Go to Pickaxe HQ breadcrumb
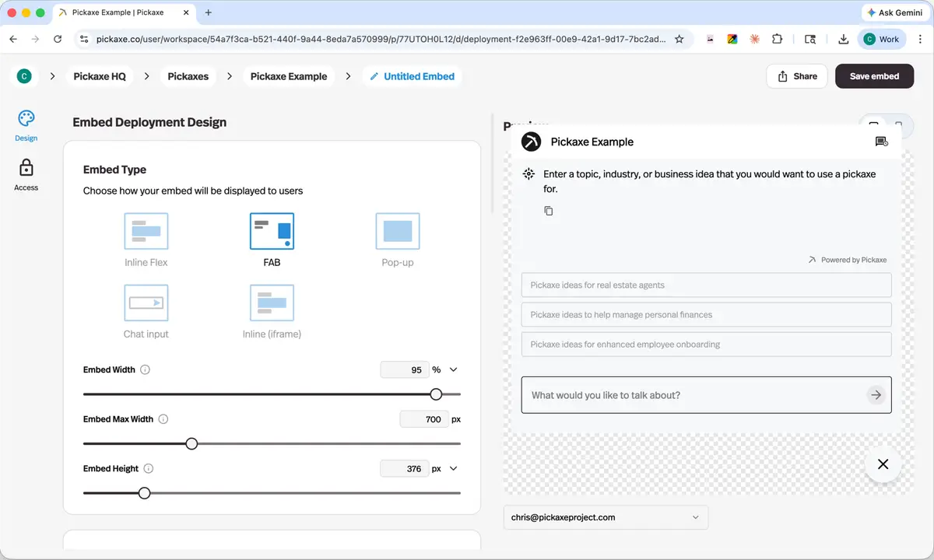Screen dimensions: 934x560 (x=100, y=76)
